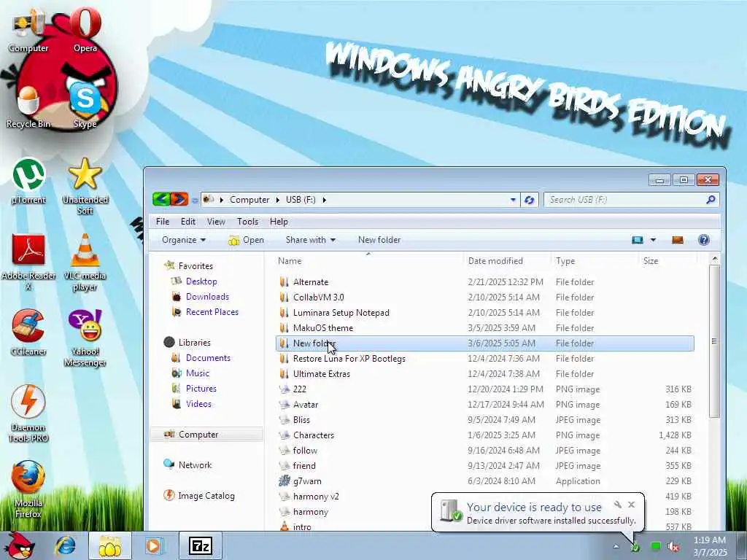Open the address bar history dropdown
This screenshot has height=560, width=747.
[513, 200]
